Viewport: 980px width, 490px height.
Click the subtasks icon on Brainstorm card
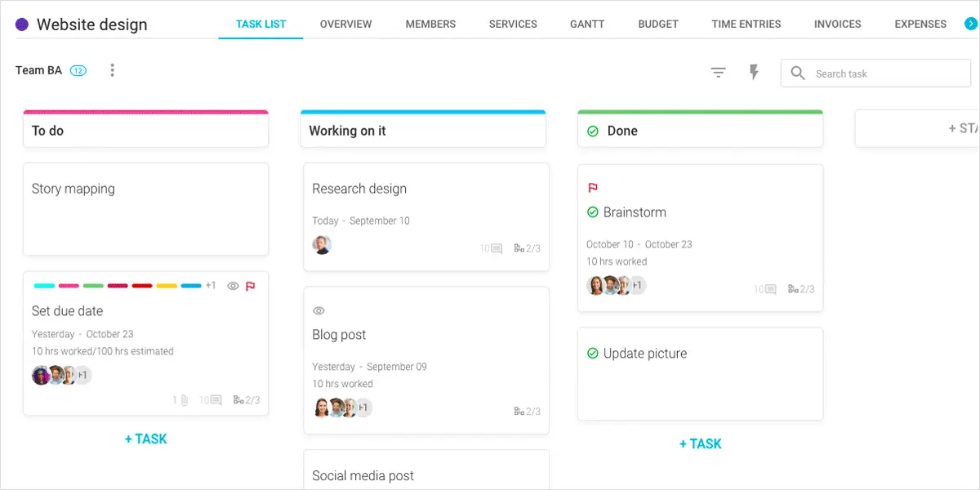tap(794, 289)
